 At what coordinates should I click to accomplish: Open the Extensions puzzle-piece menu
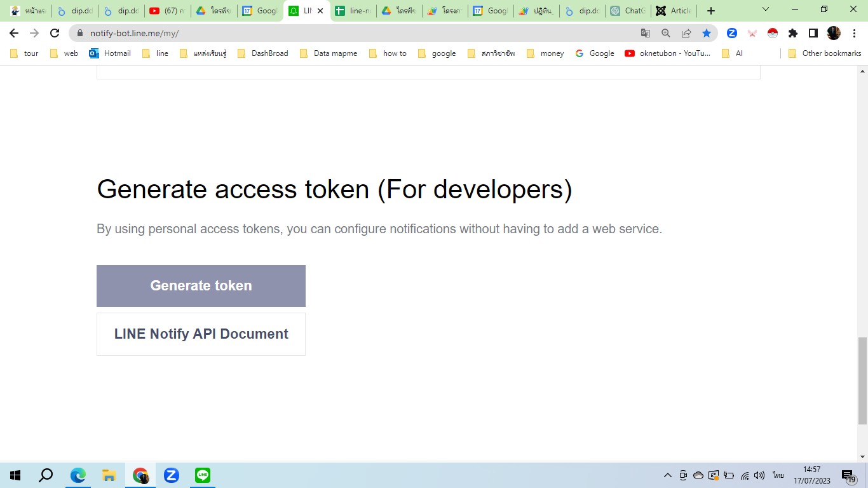click(793, 33)
